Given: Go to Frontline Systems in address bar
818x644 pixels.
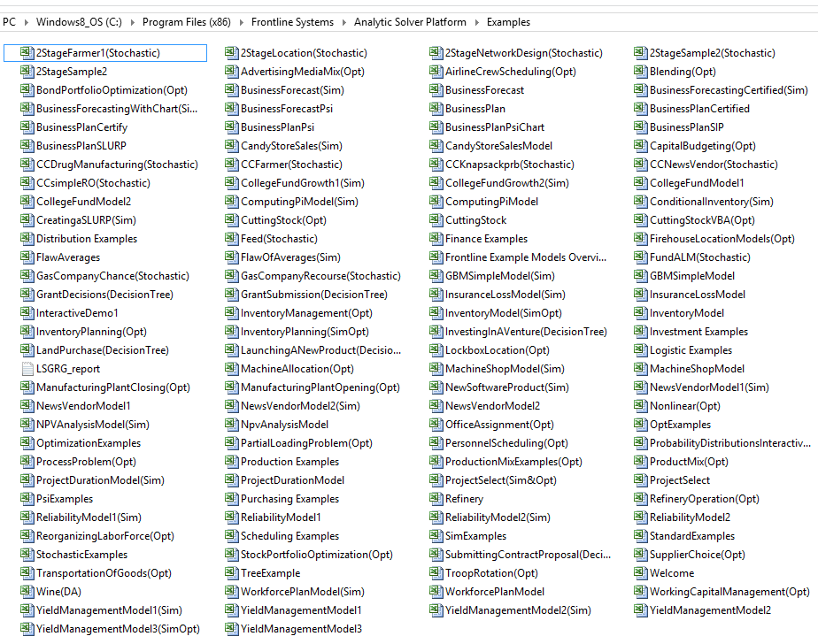Looking at the screenshot, I should click(293, 22).
